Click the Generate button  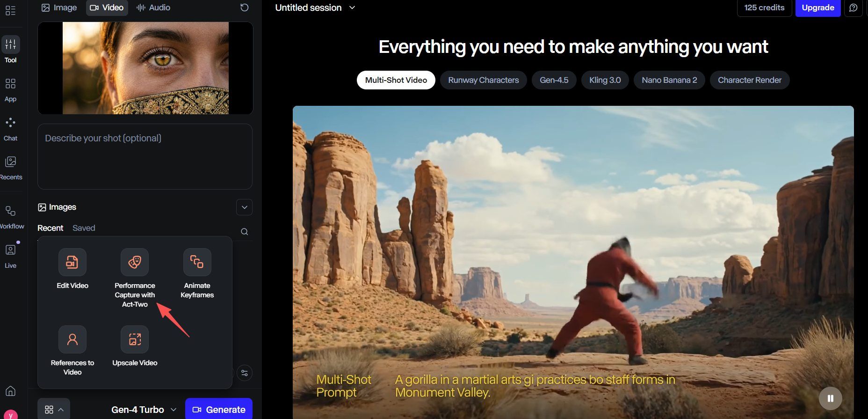[x=219, y=410]
